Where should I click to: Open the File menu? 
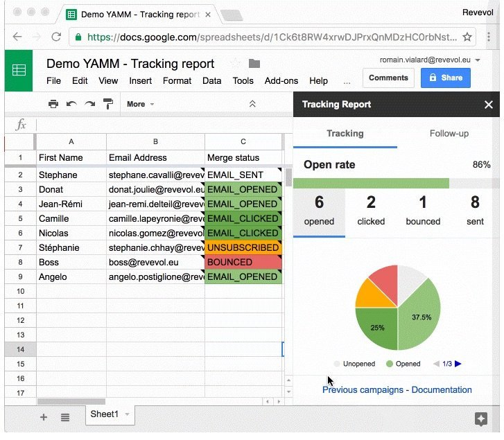click(53, 80)
